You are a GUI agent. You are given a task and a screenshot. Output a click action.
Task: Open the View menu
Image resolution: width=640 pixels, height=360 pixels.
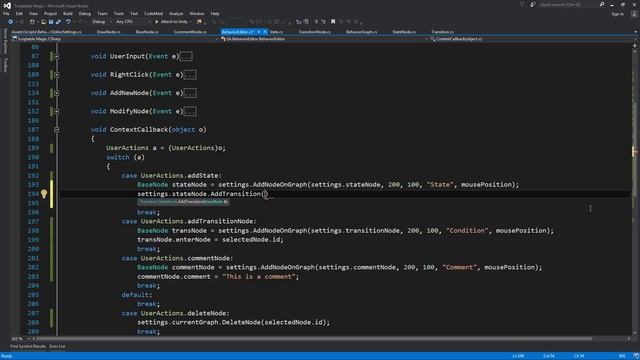pyautogui.click(x=33, y=13)
